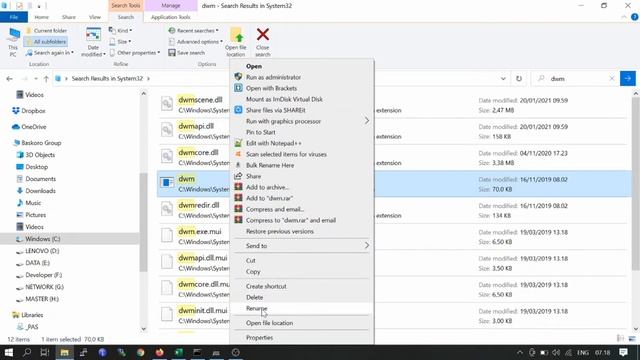640x360 pixels.
Task: Open OneDrive in navigation pane
Action: (x=29, y=127)
